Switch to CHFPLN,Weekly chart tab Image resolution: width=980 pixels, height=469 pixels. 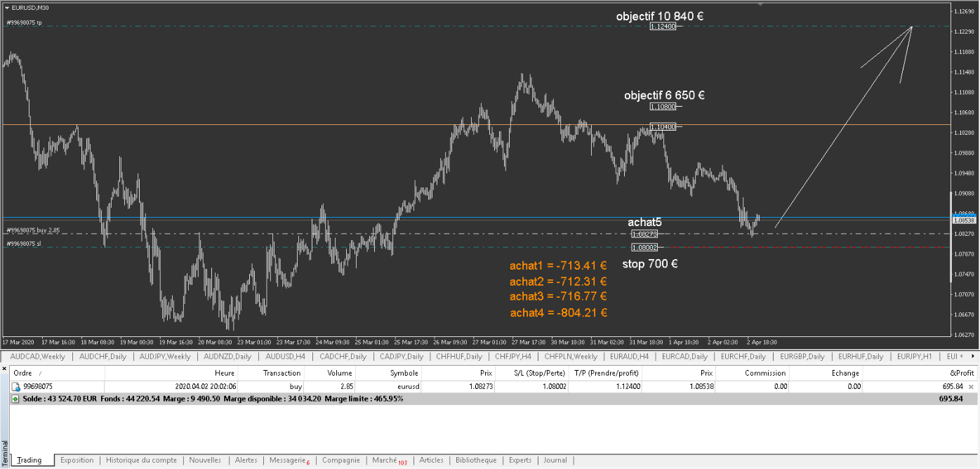(x=571, y=357)
